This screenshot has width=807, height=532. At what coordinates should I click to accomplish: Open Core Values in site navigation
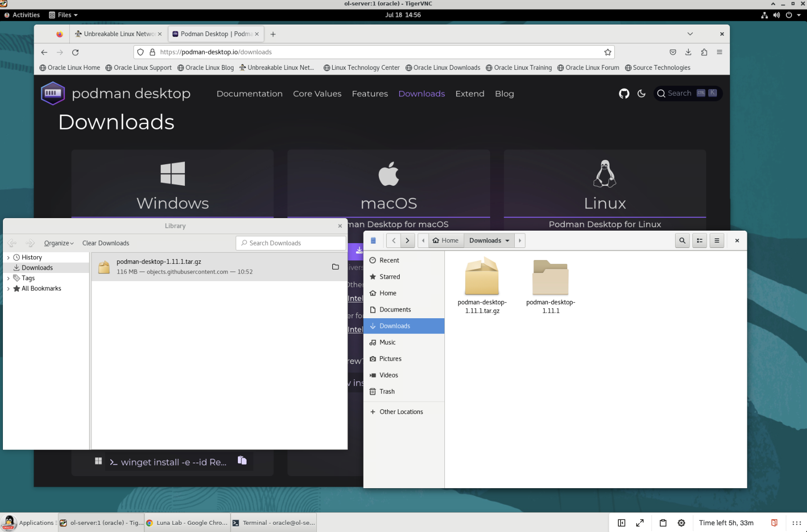pos(317,94)
